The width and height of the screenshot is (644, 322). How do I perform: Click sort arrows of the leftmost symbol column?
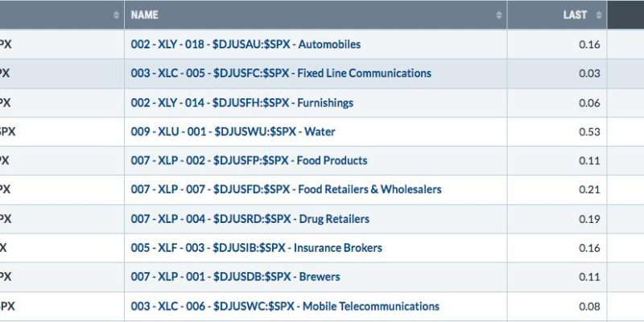click(x=116, y=15)
